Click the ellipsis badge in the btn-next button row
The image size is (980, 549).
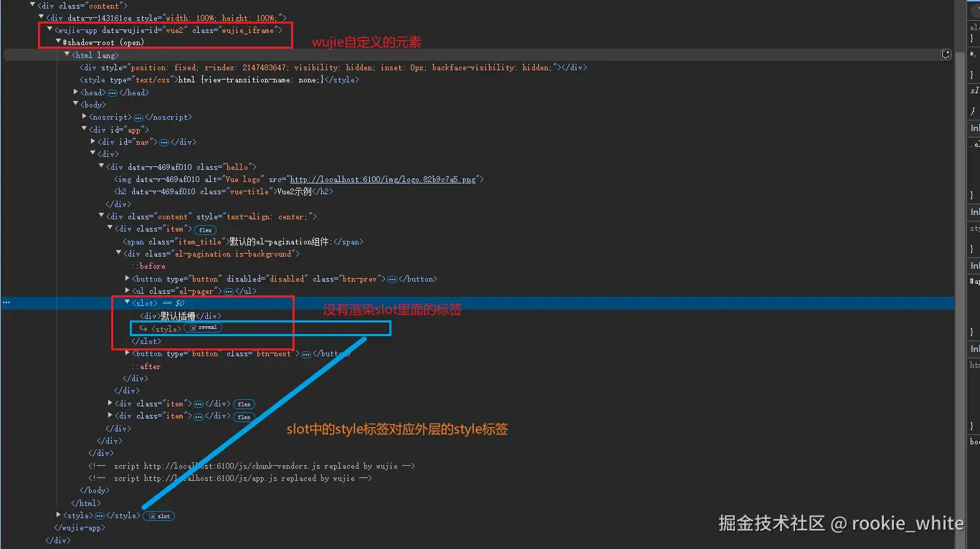[306, 355]
